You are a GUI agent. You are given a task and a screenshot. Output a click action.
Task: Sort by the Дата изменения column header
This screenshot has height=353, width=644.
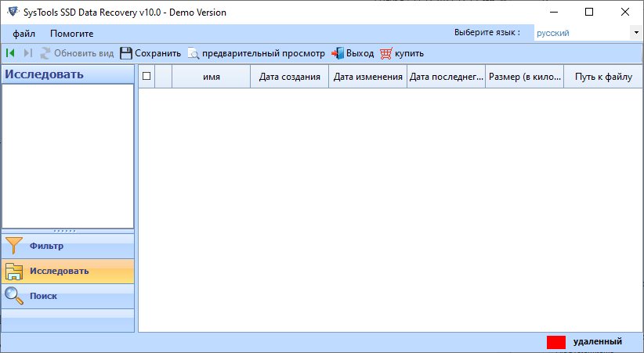[368, 77]
